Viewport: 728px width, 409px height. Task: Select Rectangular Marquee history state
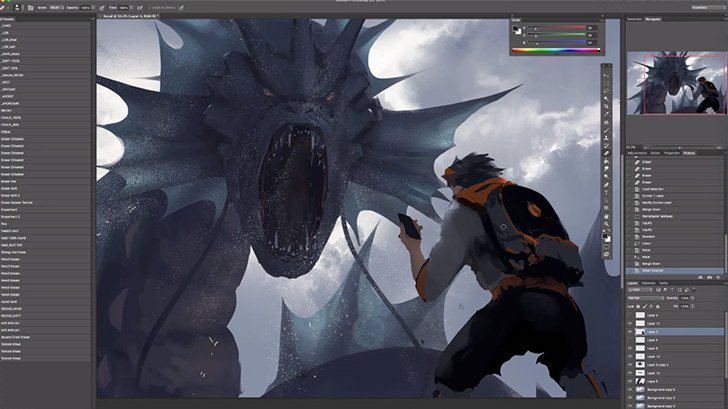[674, 216]
